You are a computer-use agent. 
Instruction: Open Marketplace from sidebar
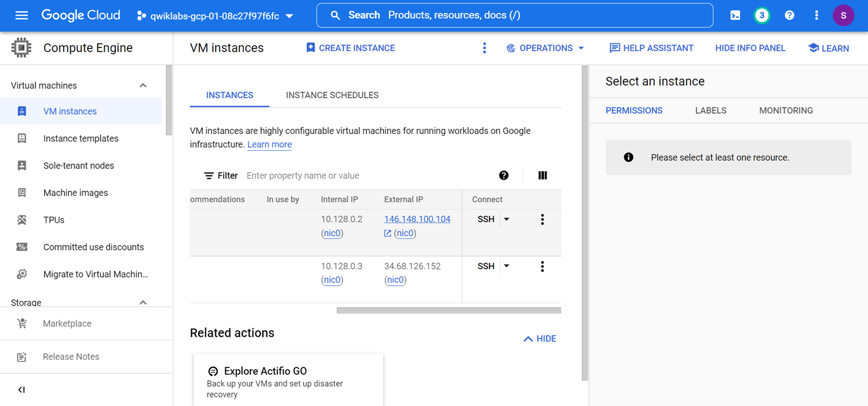(x=67, y=323)
